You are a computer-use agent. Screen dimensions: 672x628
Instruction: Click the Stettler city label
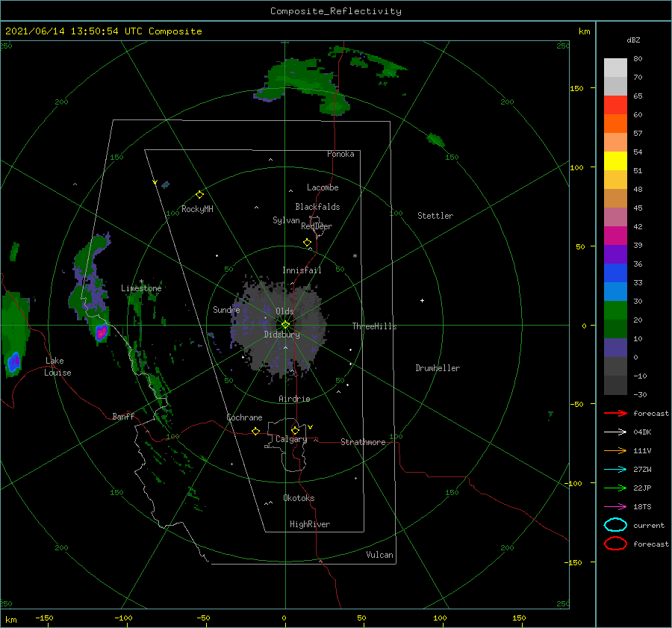point(435,216)
